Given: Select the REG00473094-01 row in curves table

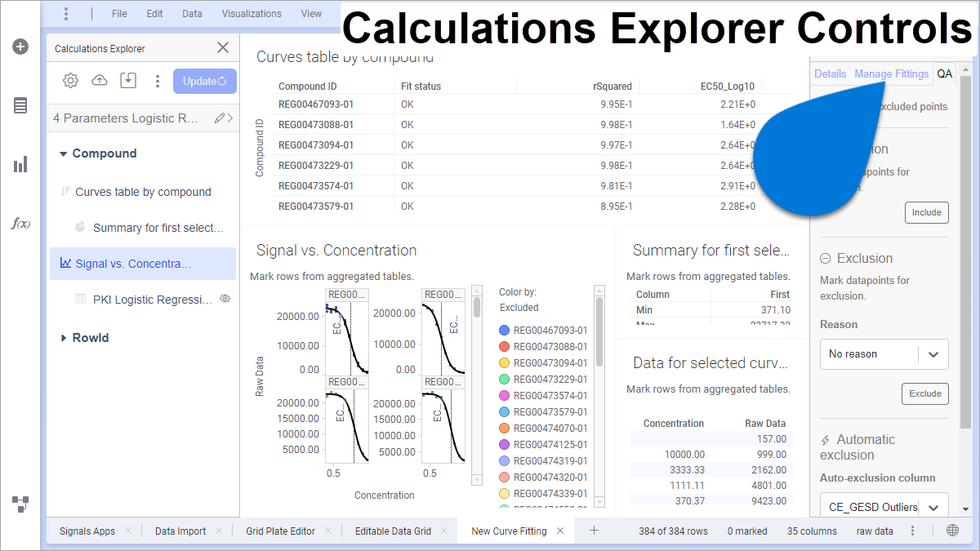Looking at the screenshot, I should (x=316, y=145).
